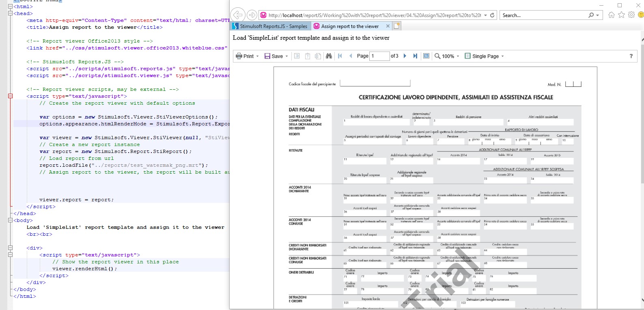Click the report title CERTIFICAZIONE LAVORO DIPENDENTE
Viewport: 644px width, 310px height.
(456, 97)
